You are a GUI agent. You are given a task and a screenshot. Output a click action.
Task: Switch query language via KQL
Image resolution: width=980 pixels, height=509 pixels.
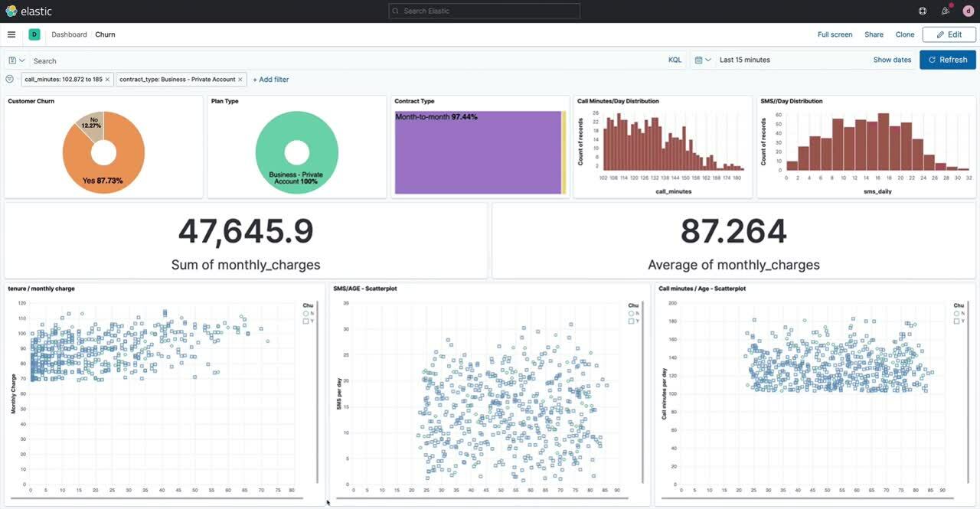click(x=675, y=60)
